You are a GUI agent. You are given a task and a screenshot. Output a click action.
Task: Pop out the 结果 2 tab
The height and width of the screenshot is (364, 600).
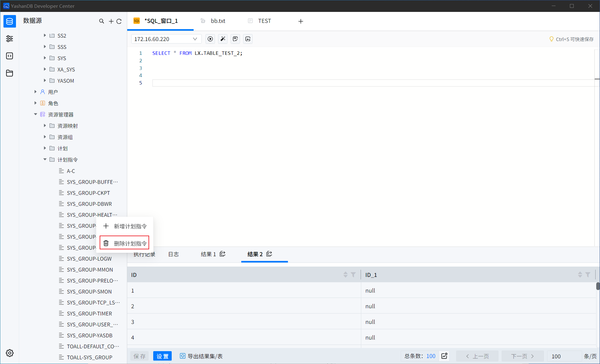pos(269,254)
